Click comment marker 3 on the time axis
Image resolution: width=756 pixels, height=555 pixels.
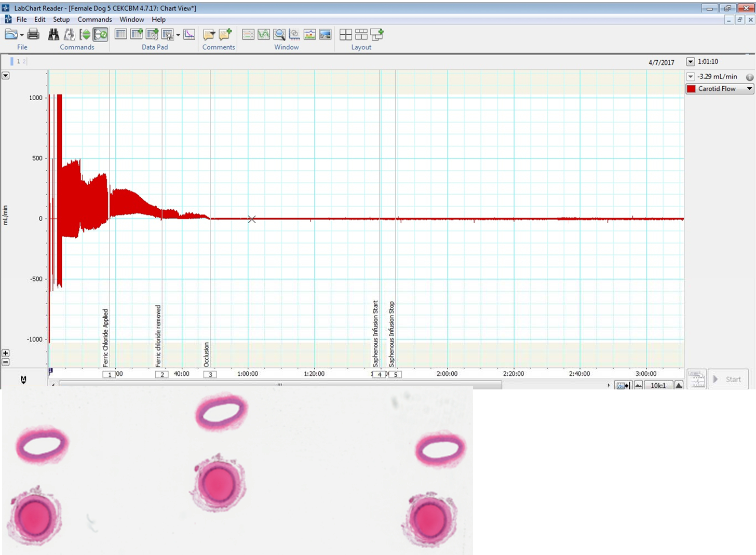click(210, 374)
